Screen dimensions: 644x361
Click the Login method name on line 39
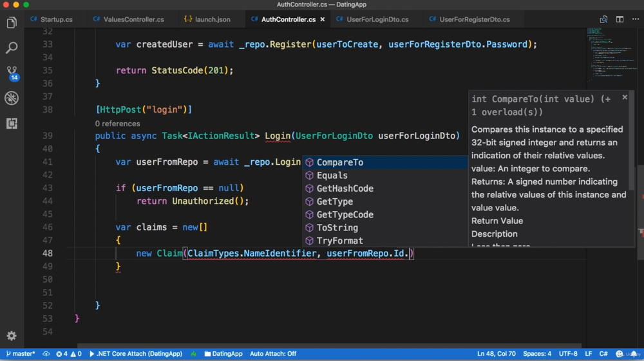click(277, 136)
